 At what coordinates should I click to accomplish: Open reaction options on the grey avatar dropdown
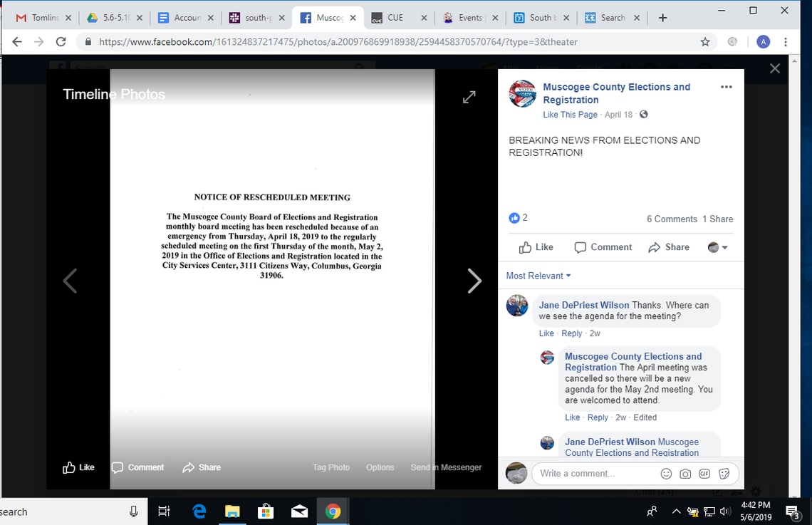717,247
